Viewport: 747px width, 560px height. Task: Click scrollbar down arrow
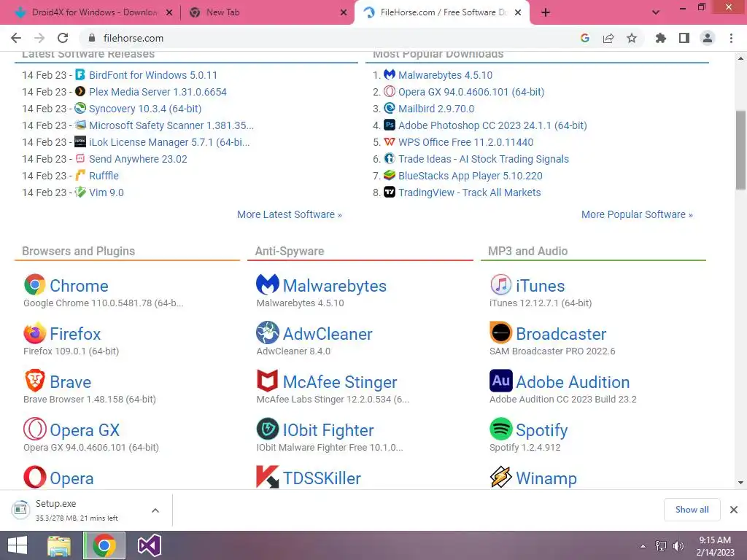pyautogui.click(x=741, y=483)
